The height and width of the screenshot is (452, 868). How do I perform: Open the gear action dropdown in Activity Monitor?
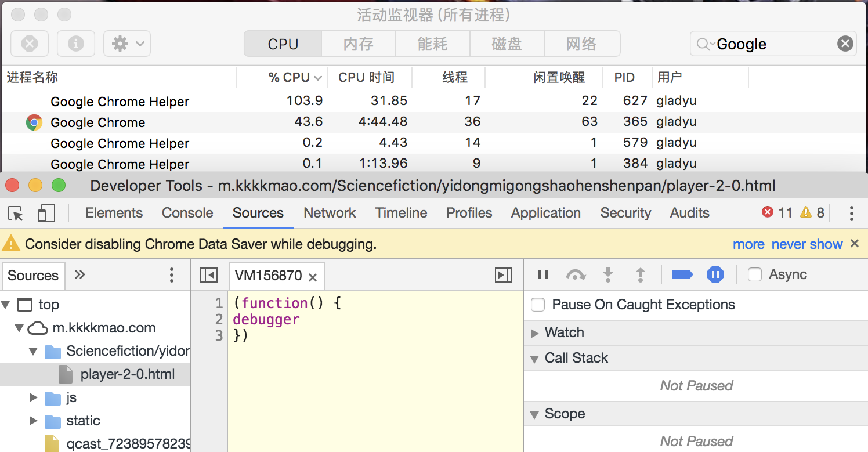(127, 44)
